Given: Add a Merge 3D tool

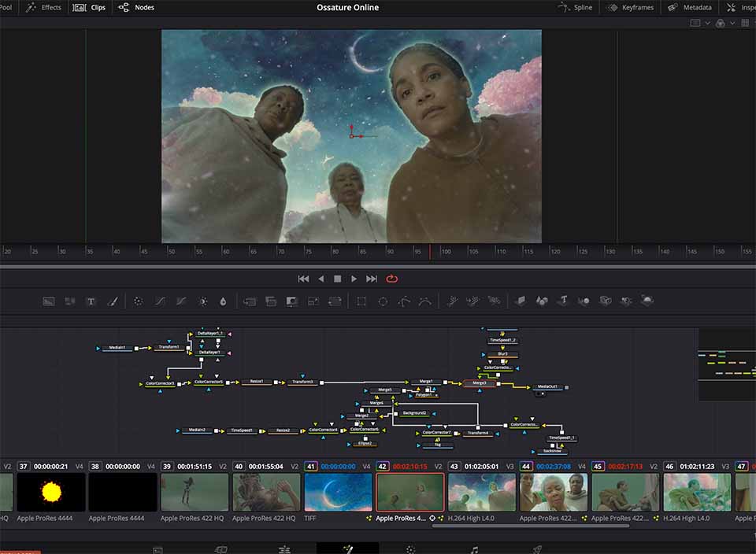Looking at the screenshot, I should pos(584,301).
